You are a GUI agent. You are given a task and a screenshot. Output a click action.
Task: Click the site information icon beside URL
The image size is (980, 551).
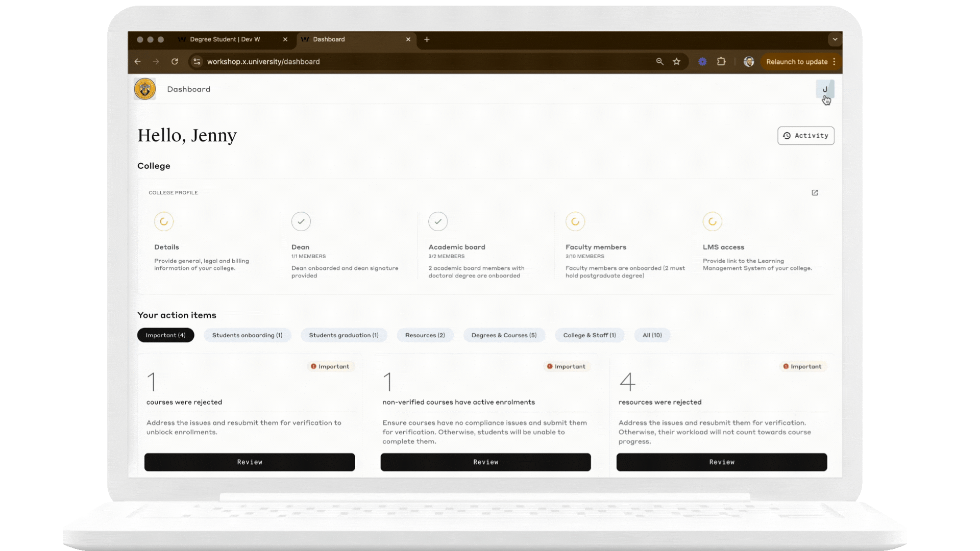tap(197, 62)
